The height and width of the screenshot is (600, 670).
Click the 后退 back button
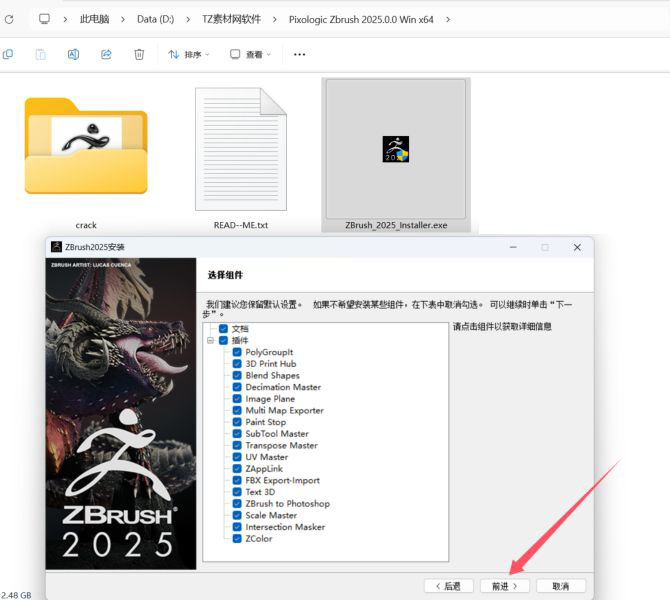click(449, 586)
